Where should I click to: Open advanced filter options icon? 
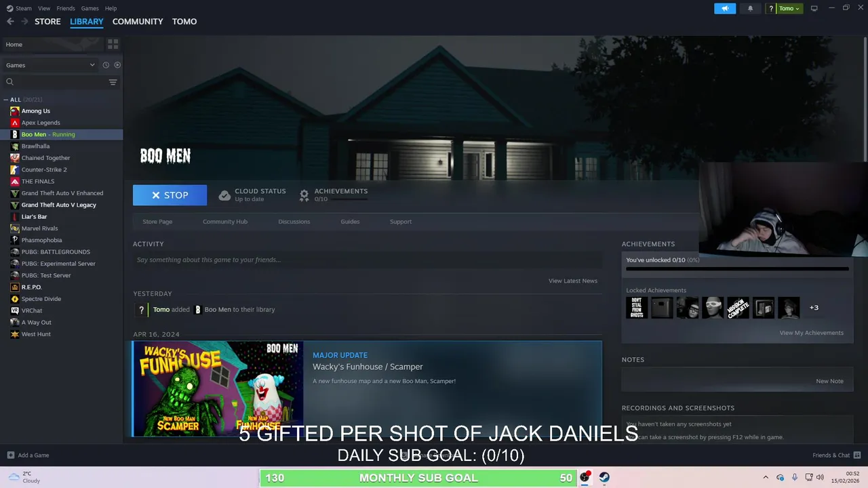113,82
